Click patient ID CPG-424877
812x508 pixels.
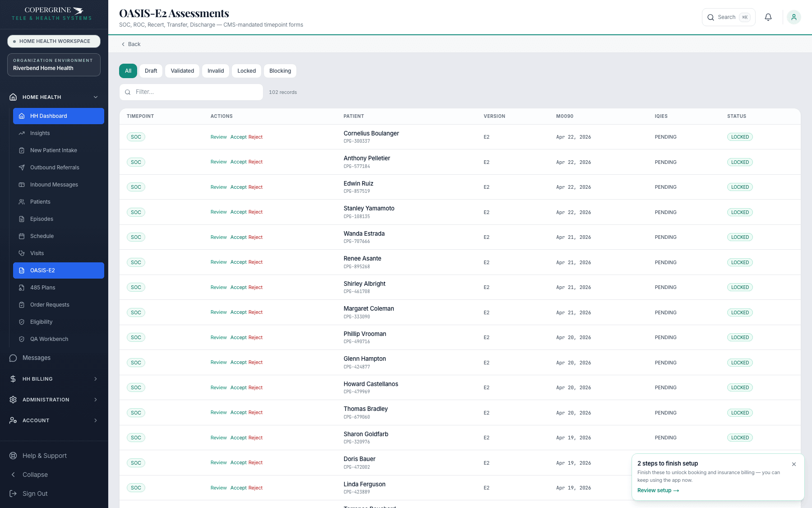pyautogui.click(x=356, y=367)
